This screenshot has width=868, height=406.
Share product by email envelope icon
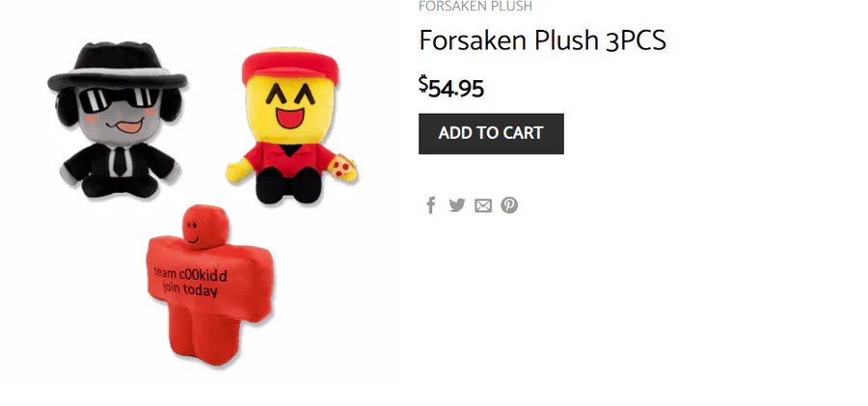pos(483,206)
